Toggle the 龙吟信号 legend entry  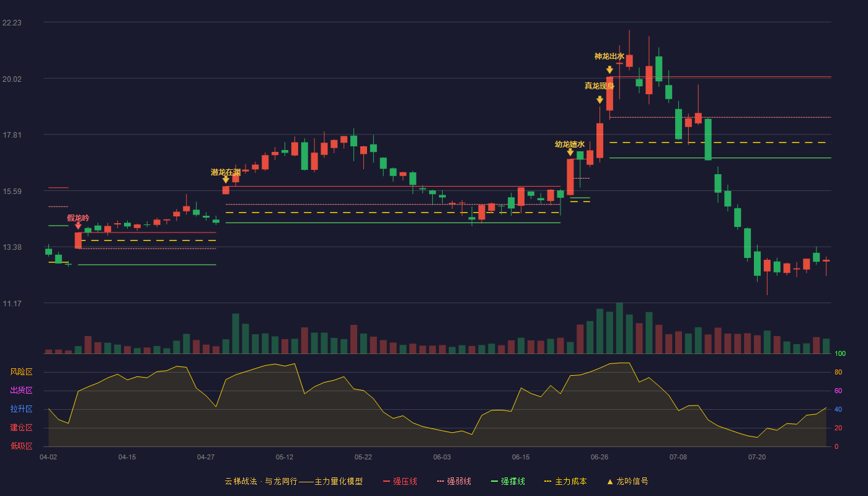coord(627,481)
